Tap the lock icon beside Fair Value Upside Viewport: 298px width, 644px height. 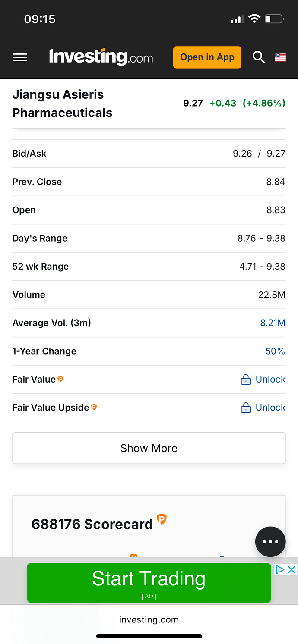[246, 408]
